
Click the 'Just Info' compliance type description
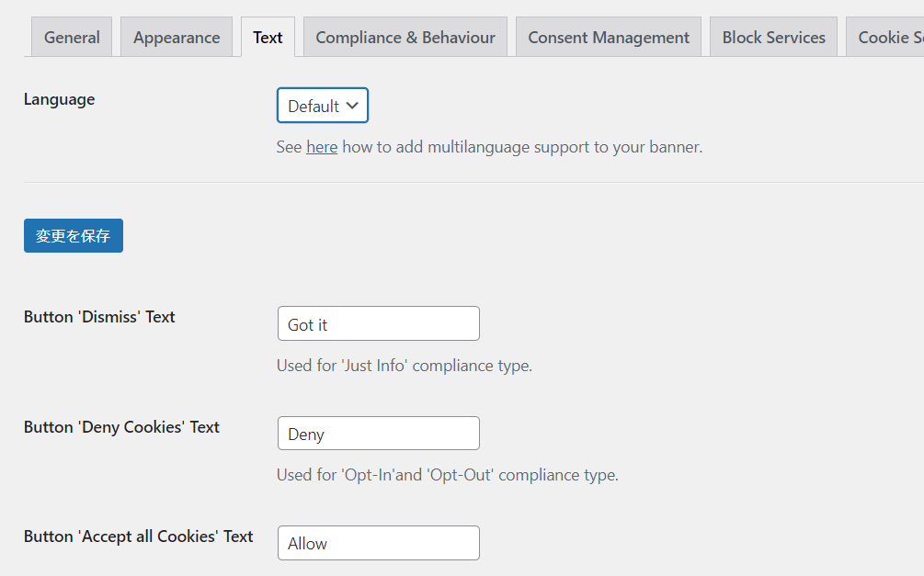404,366
